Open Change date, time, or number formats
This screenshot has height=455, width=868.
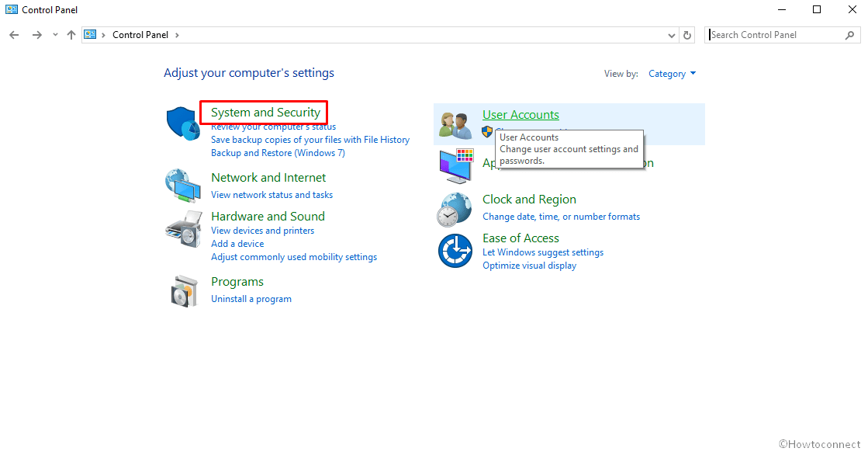point(562,217)
